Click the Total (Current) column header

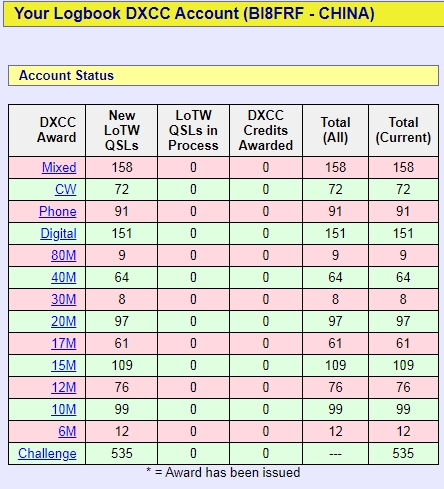(x=403, y=130)
